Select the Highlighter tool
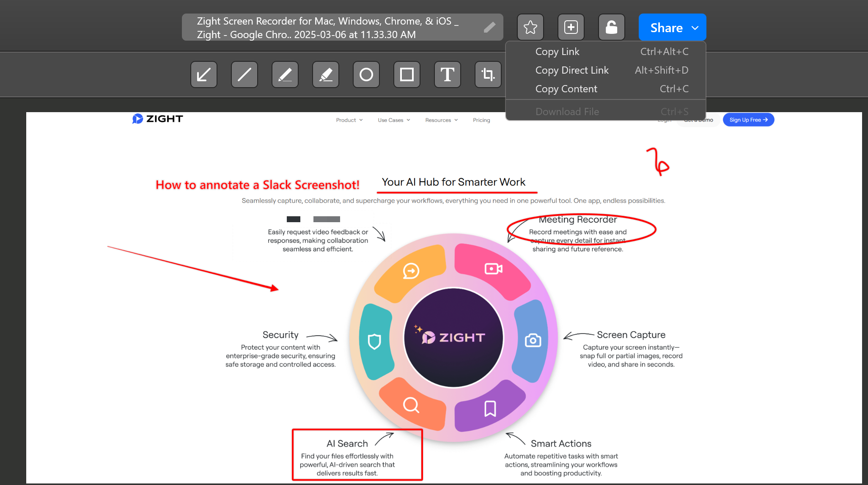The width and height of the screenshot is (868, 485). 326,74
